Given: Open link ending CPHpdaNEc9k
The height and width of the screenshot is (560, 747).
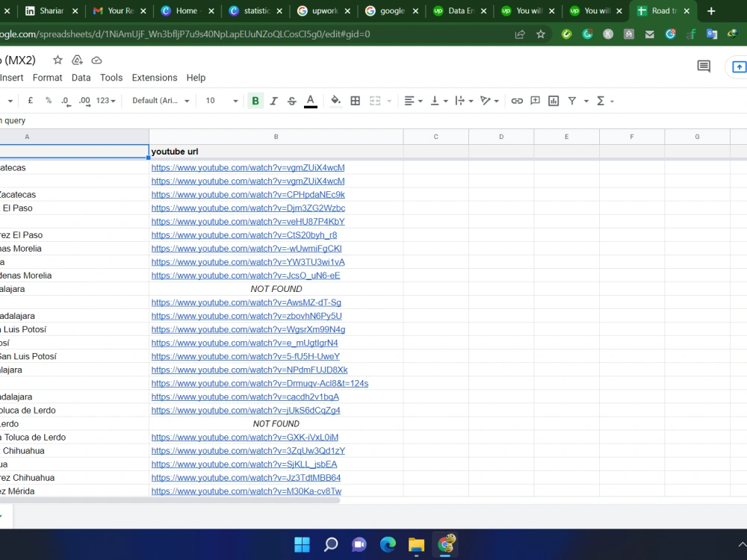Looking at the screenshot, I should tap(248, 194).
